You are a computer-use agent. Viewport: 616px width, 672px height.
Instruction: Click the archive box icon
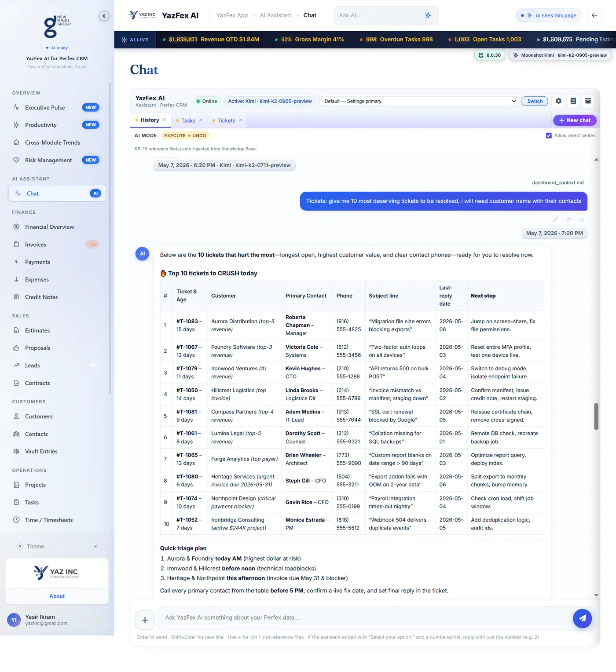(588, 101)
